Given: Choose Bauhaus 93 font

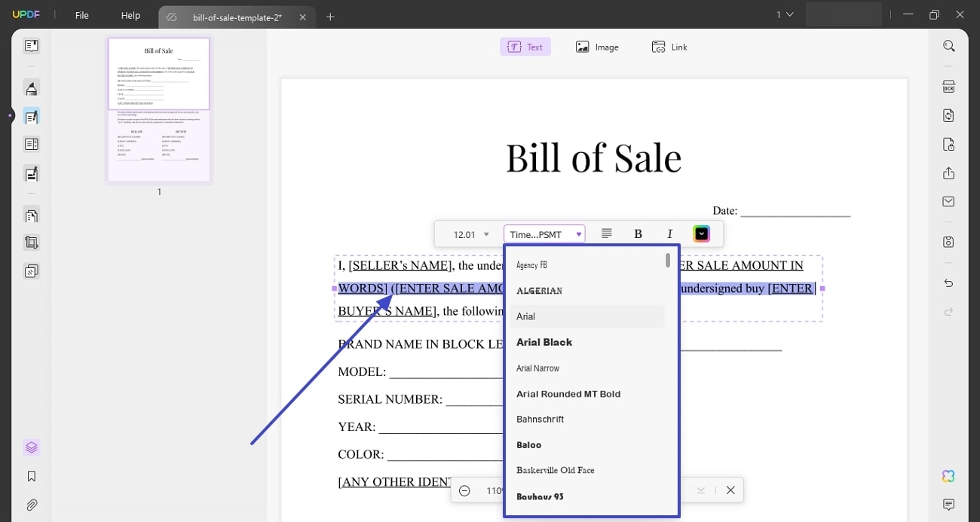Looking at the screenshot, I should coord(586,496).
